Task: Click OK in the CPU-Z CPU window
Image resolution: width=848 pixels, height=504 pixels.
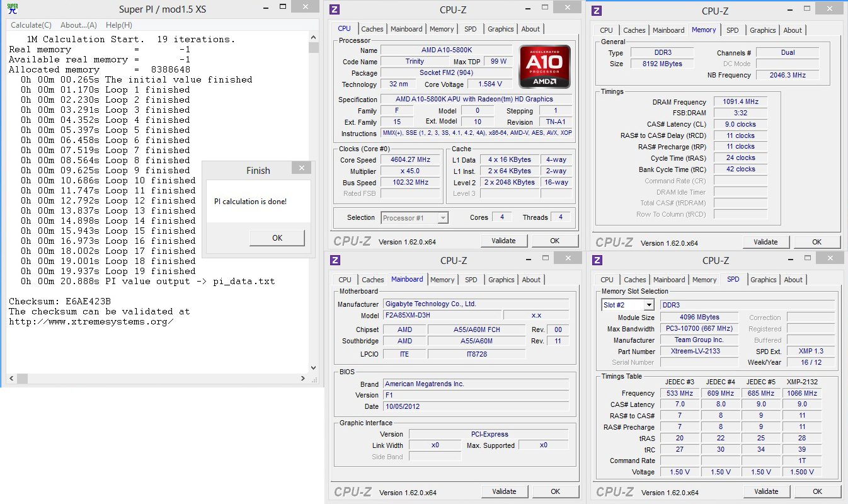Action: [x=554, y=241]
